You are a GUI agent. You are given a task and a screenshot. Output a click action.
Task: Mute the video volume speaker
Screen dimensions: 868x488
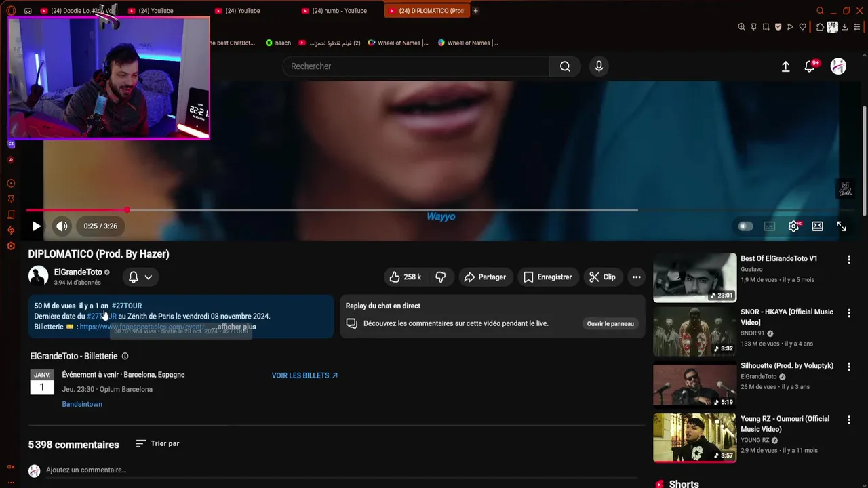62,226
